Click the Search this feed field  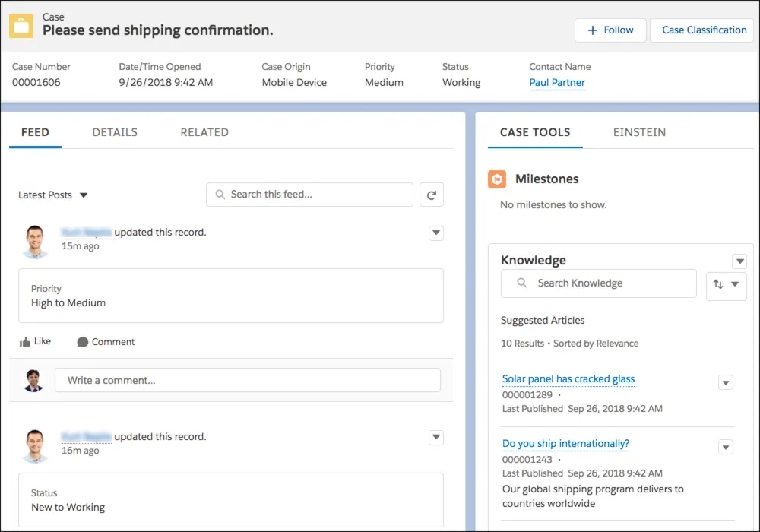(310, 195)
